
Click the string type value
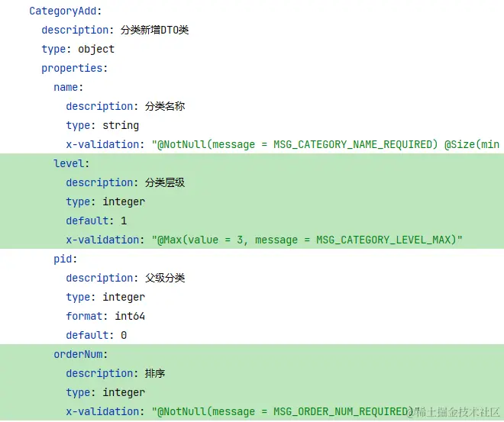(x=121, y=125)
